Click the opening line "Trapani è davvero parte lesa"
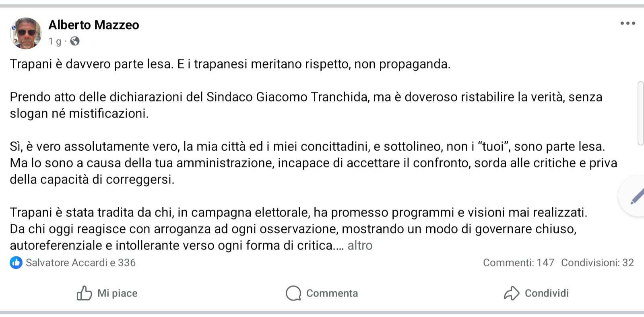This screenshot has height=317, width=644. coord(230,64)
